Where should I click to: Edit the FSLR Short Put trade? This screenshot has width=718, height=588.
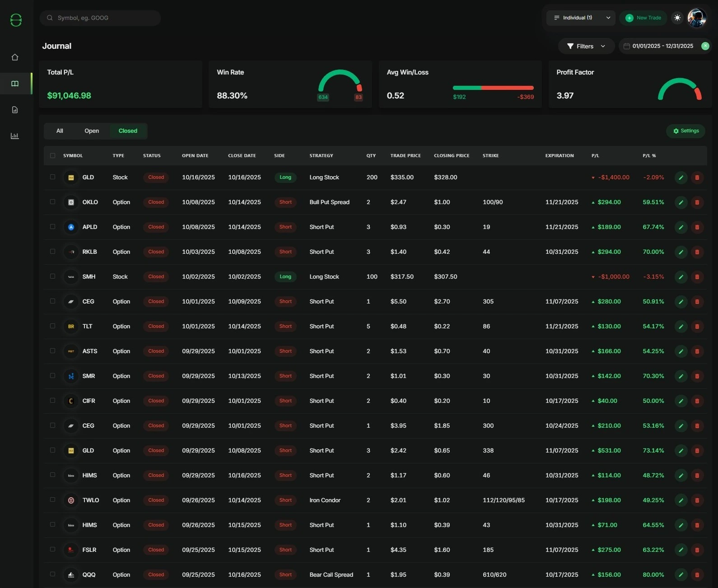pyautogui.click(x=681, y=550)
